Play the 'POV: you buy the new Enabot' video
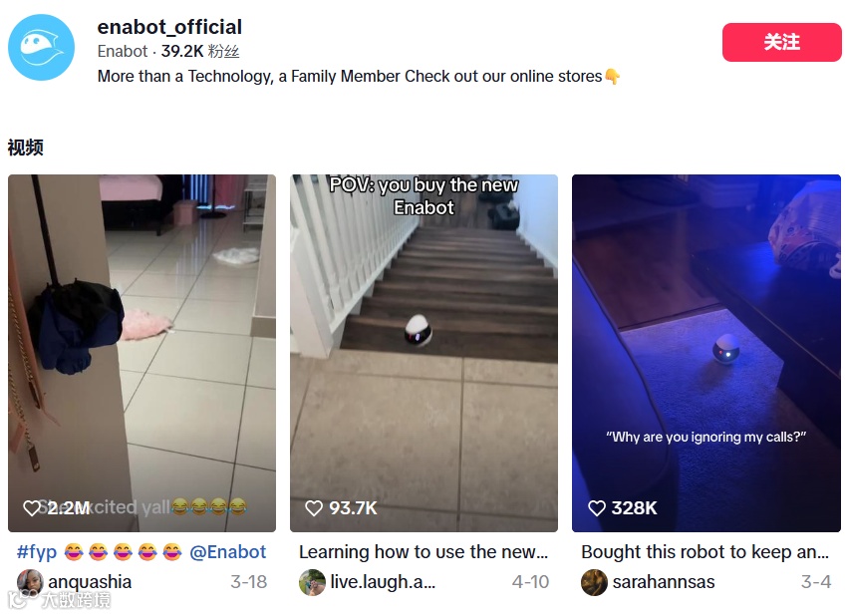846x616 pixels. tap(424, 353)
